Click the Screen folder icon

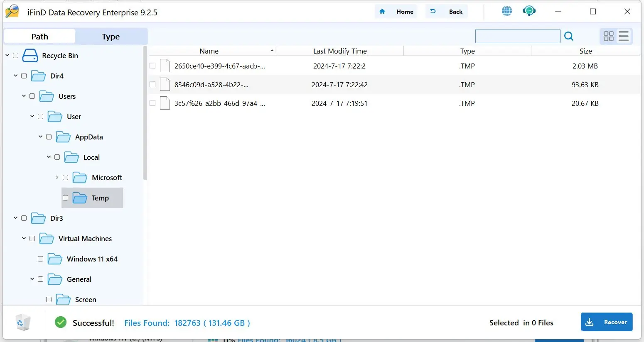63,299
